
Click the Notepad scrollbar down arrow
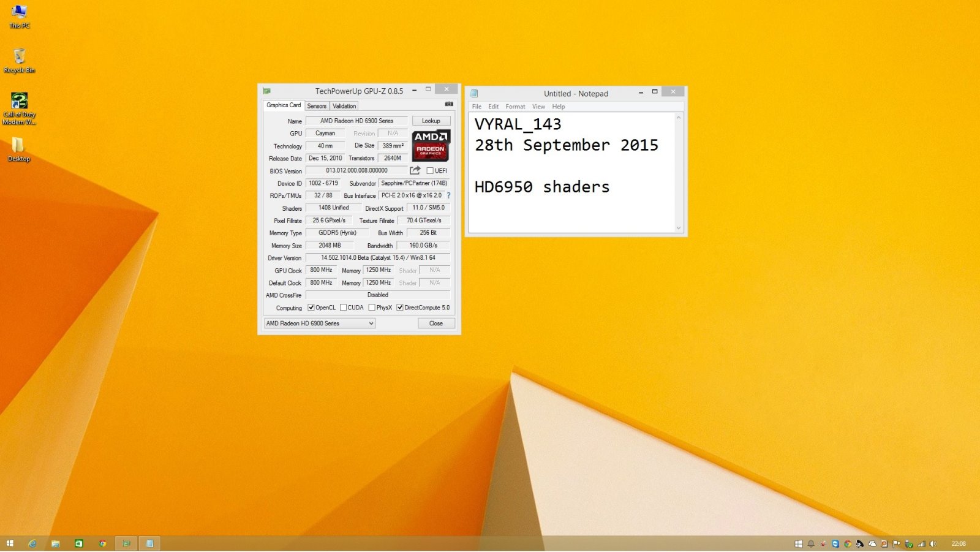[679, 227]
